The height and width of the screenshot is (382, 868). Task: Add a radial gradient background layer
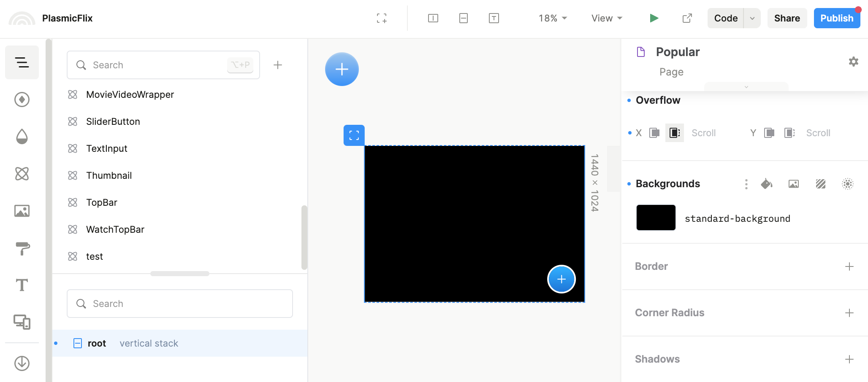tap(848, 184)
